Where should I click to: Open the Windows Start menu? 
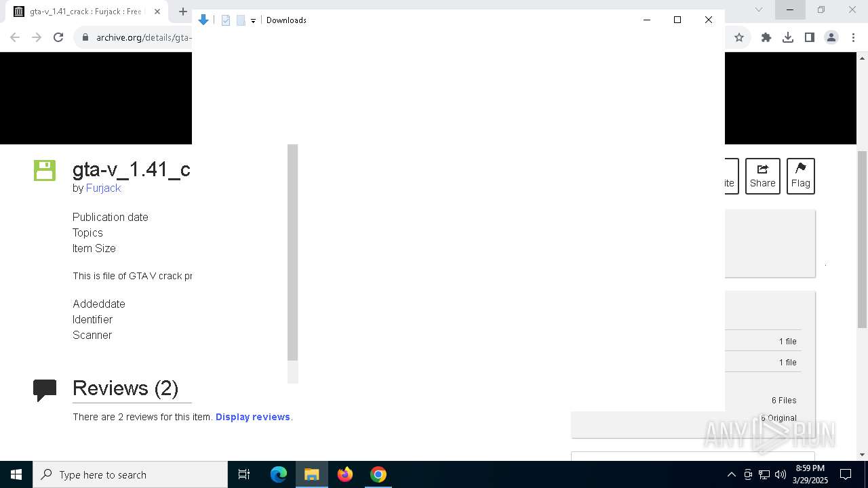pos(16,474)
